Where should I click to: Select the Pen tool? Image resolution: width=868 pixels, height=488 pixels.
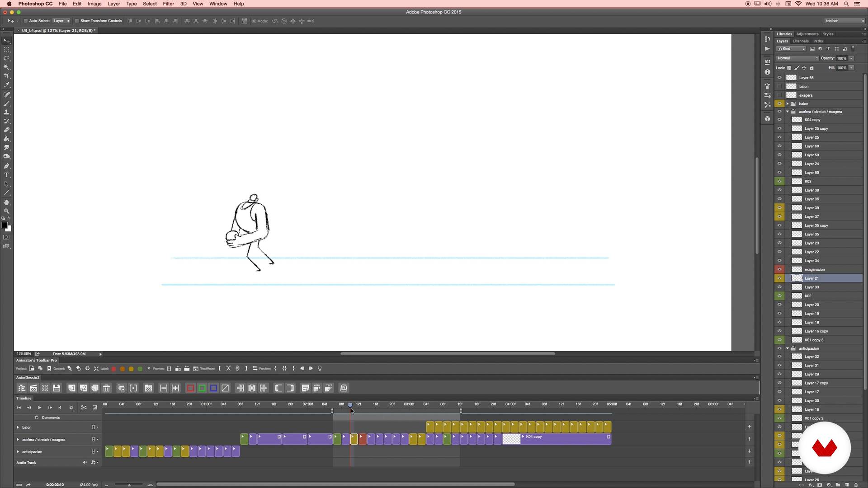(7, 166)
